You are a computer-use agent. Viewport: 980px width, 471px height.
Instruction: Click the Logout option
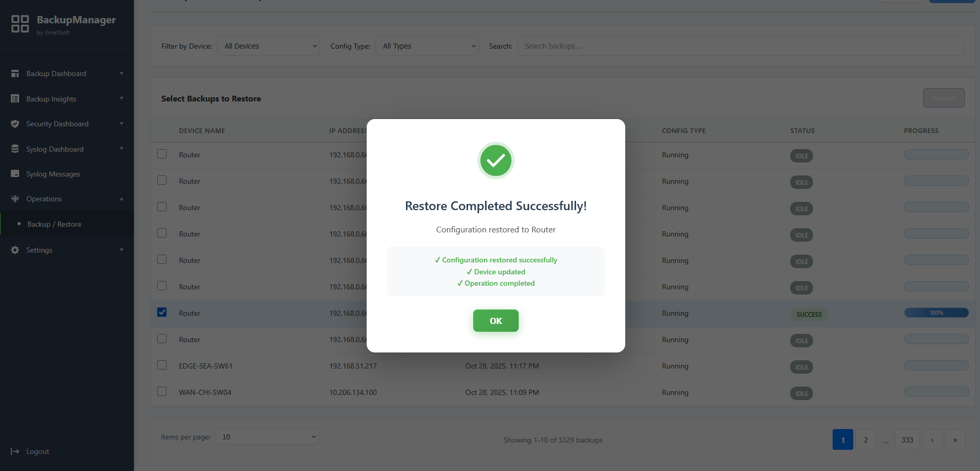point(37,451)
